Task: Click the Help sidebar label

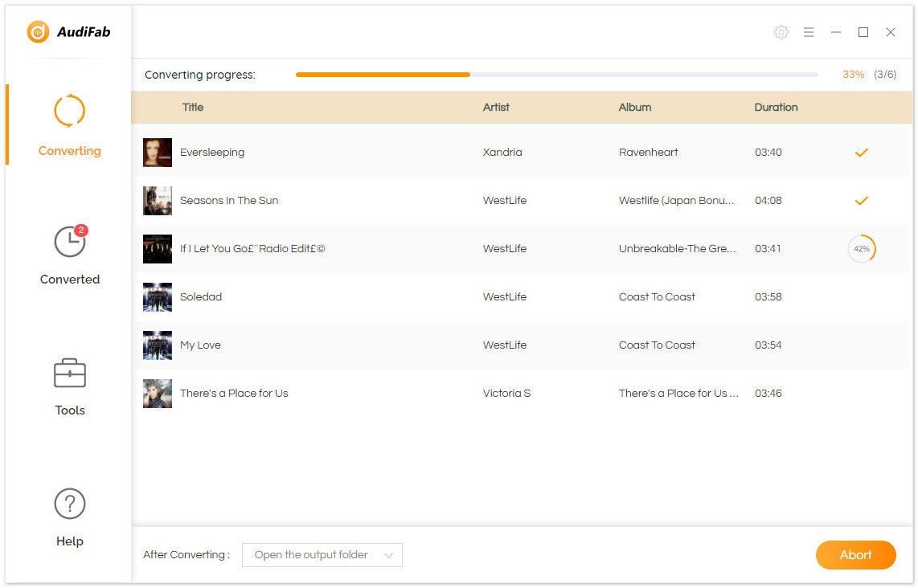Action: [x=70, y=541]
